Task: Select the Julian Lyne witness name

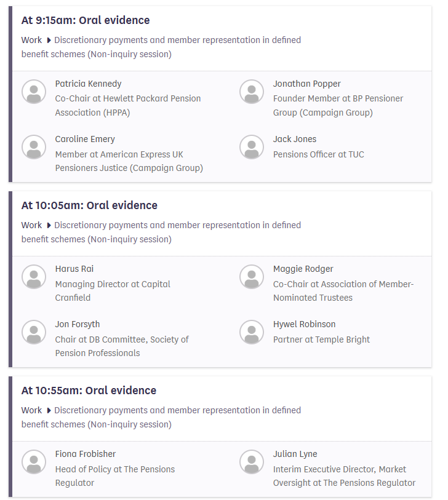Action: 295,454
